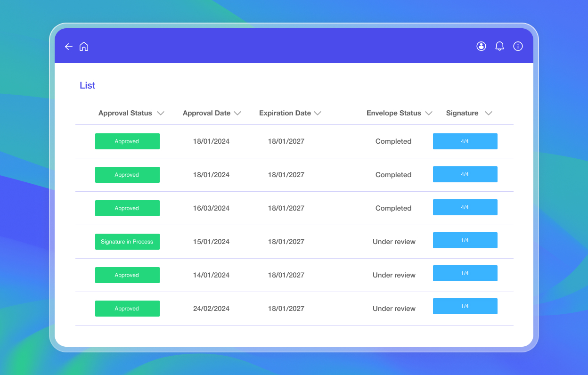The image size is (588, 375).
Task: Click the back arrow icon
Action: click(69, 47)
